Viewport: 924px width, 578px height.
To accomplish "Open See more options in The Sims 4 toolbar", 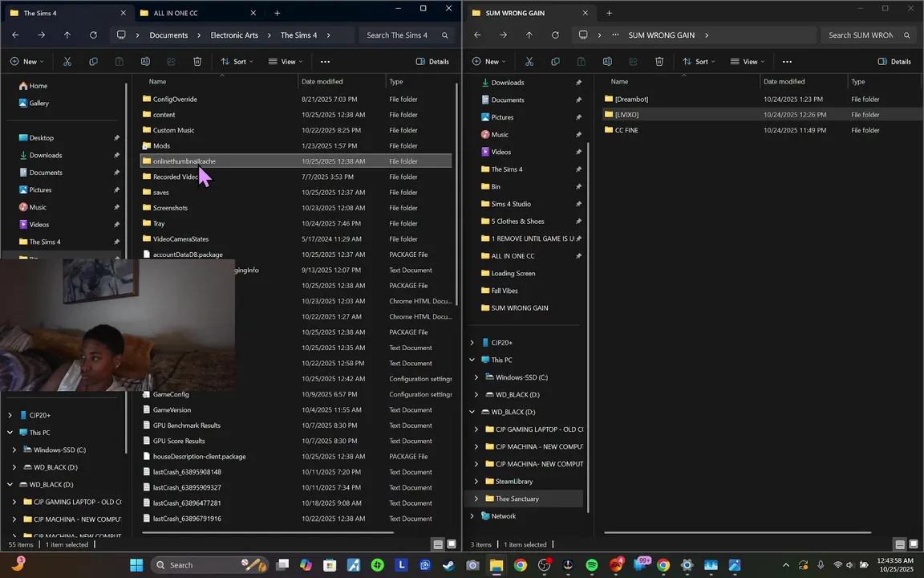I will click(x=325, y=61).
